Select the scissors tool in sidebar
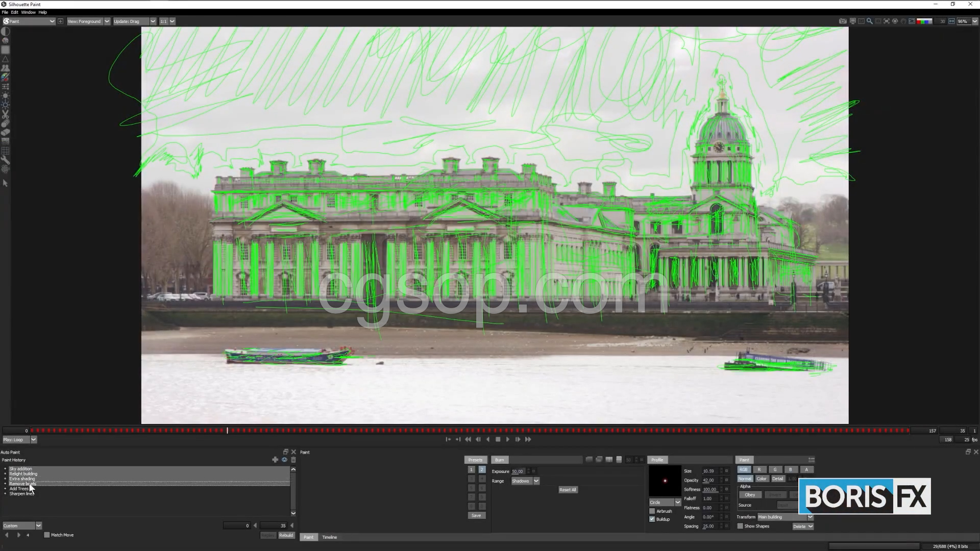980x551 pixels. click(5, 114)
